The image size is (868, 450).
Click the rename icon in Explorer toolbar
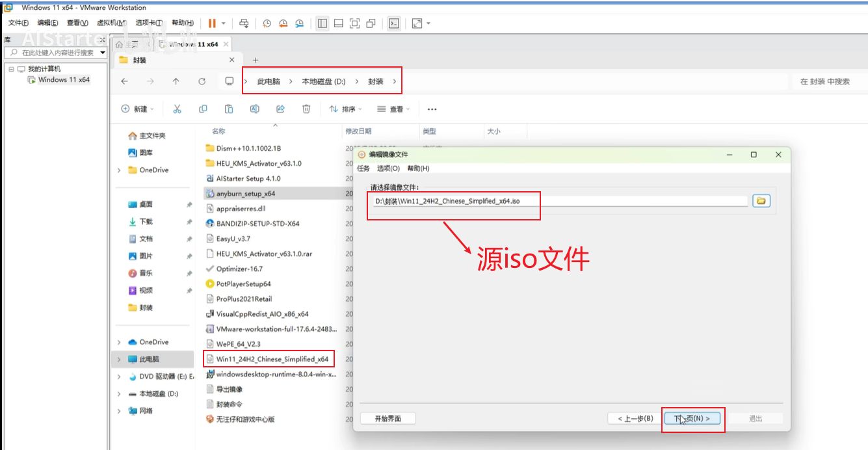(255, 109)
